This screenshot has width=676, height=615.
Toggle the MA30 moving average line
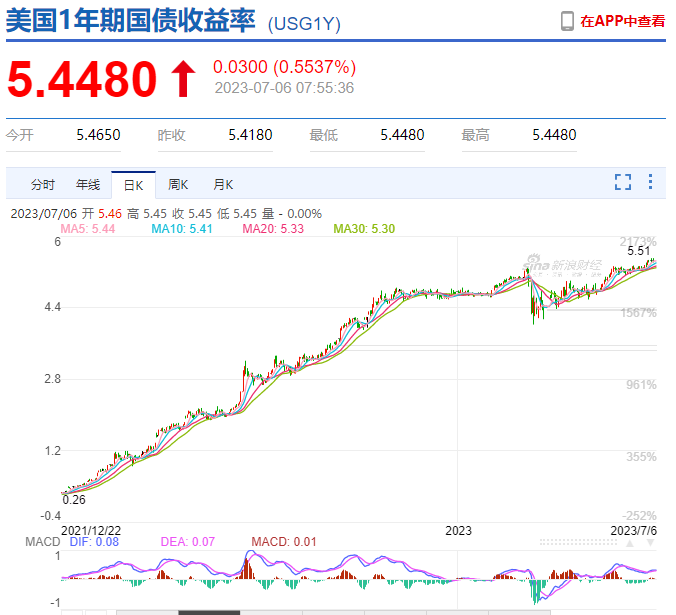tap(364, 229)
